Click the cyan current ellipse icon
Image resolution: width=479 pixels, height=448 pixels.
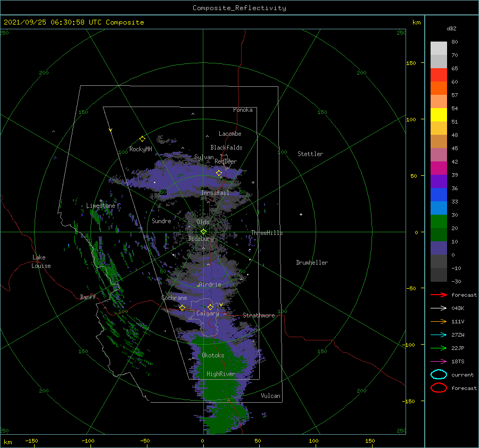(x=439, y=374)
